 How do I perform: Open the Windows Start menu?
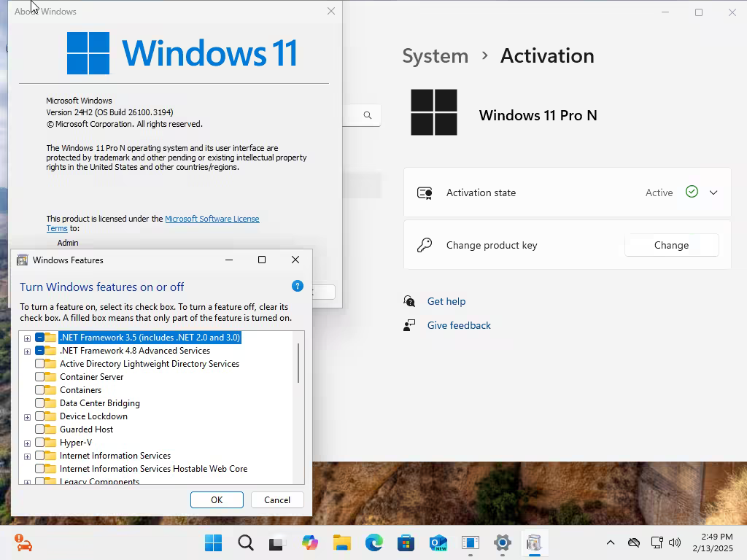(x=214, y=542)
